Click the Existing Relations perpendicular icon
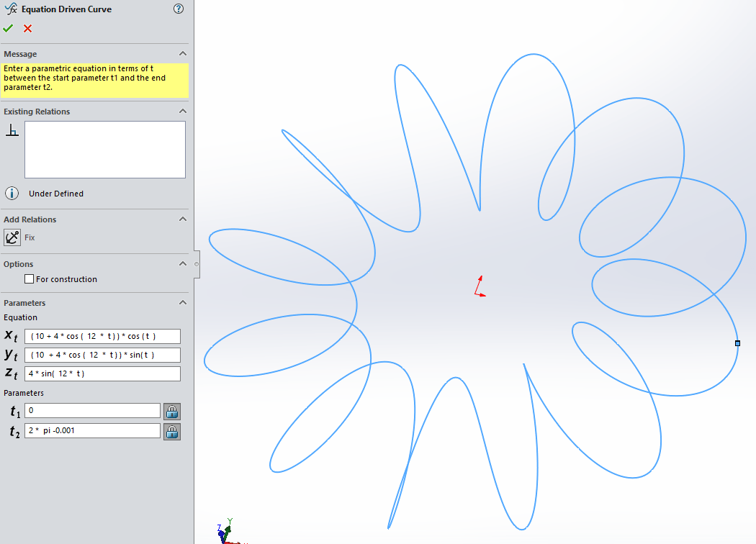This screenshot has width=756, height=544. pos(12,130)
